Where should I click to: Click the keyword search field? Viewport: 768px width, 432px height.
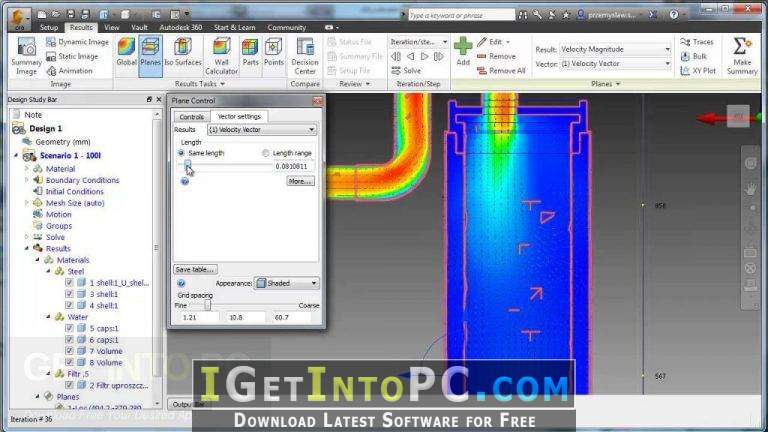click(x=461, y=15)
